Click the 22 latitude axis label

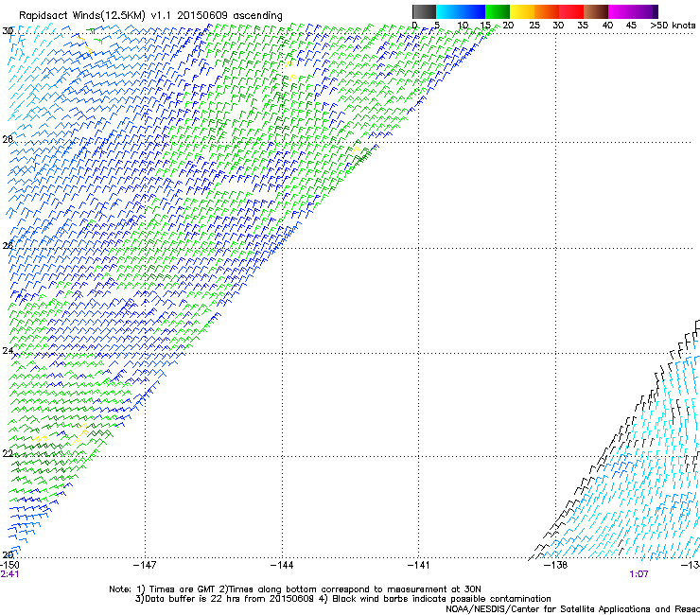tap(8, 453)
